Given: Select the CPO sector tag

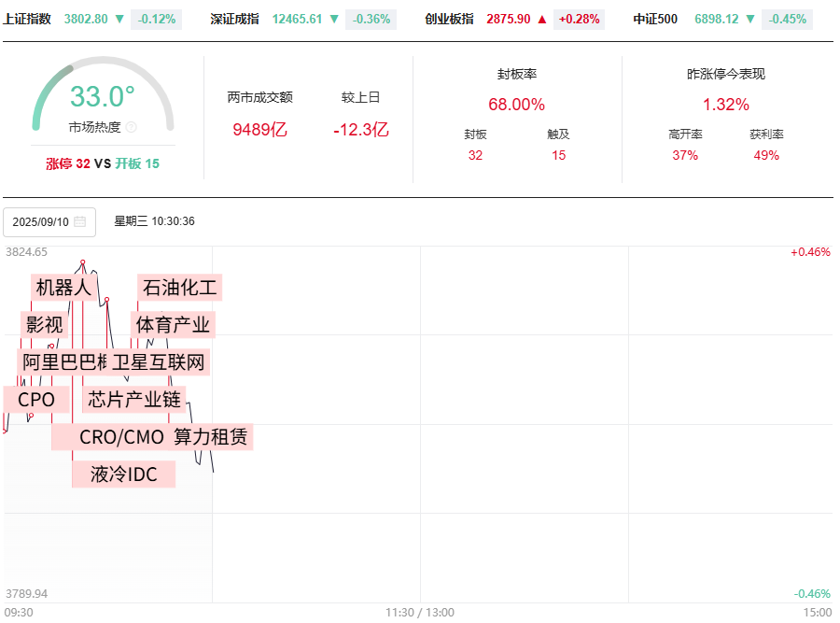Looking at the screenshot, I should (x=36, y=400).
